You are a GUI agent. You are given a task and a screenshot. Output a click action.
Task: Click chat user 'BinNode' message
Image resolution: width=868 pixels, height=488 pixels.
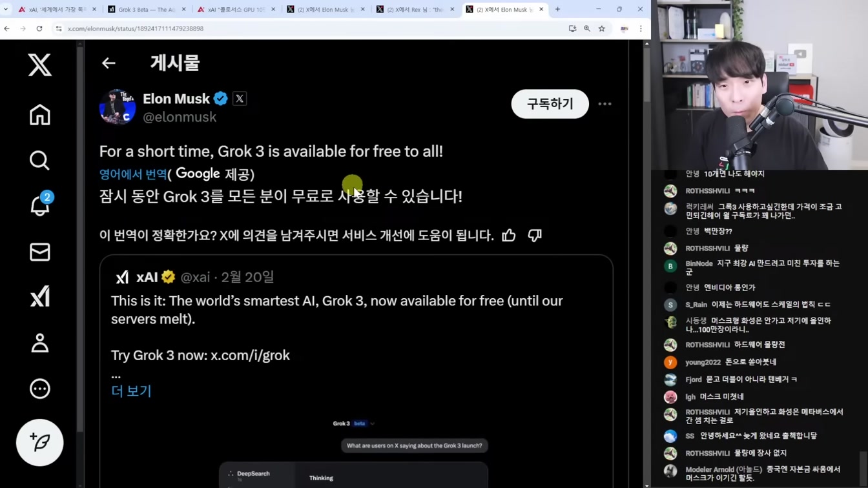(x=754, y=267)
